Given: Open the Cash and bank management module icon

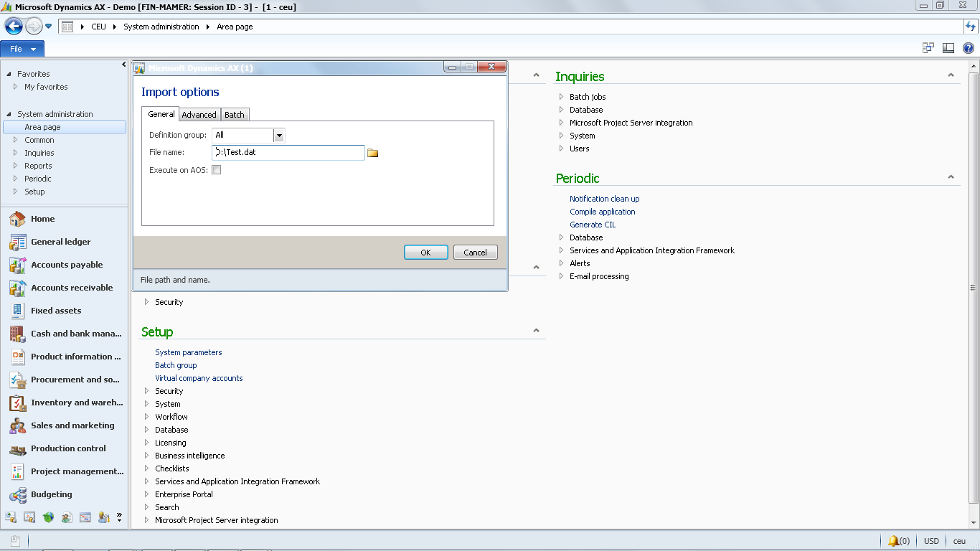Looking at the screenshot, I should 17,334.
